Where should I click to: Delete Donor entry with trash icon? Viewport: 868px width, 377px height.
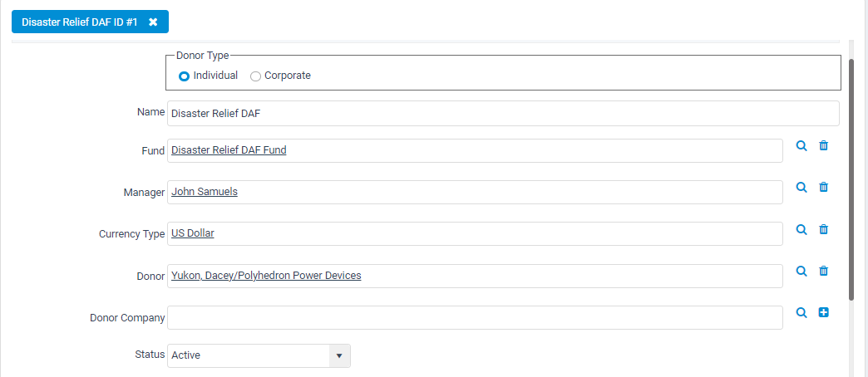click(x=824, y=271)
